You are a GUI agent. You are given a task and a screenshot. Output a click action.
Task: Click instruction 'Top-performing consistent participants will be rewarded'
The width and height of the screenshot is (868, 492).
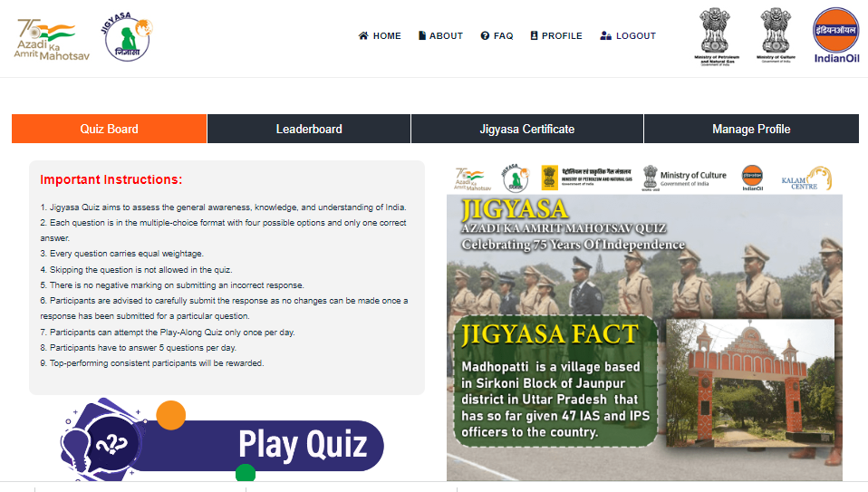152,363
